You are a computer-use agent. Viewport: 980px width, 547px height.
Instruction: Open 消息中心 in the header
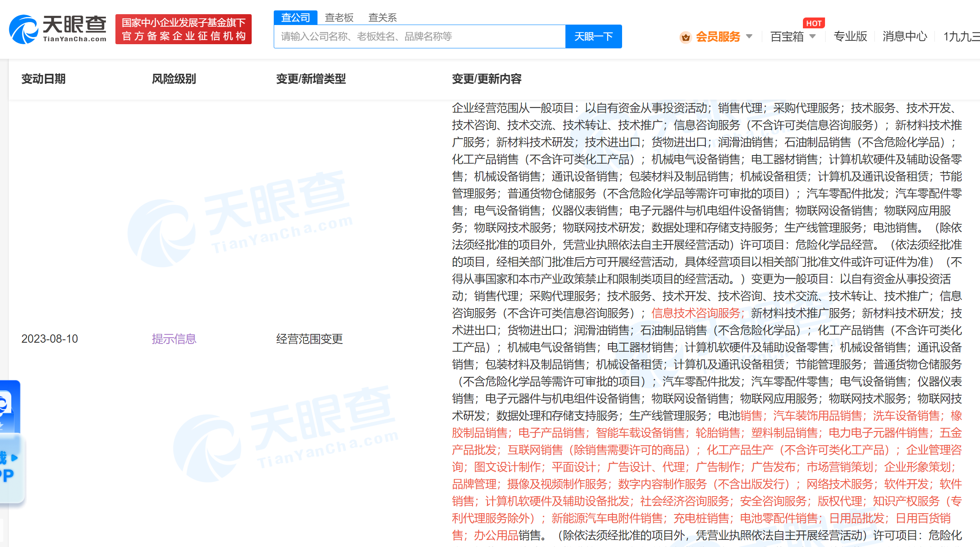tap(905, 37)
